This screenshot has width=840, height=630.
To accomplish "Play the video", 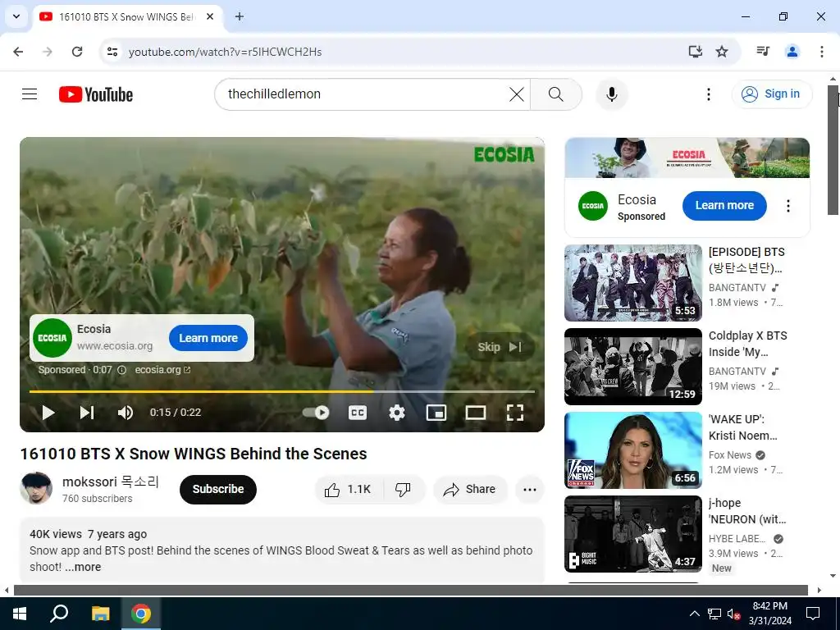I will (x=48, y=413).
